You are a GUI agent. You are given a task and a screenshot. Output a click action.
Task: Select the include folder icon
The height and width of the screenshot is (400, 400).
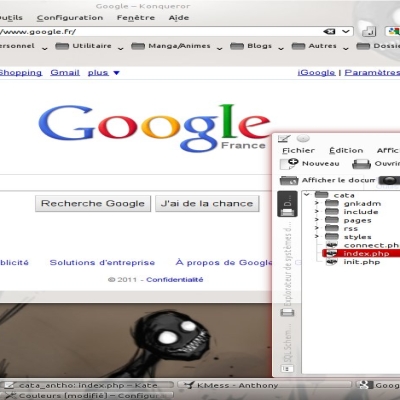(x=332, y=211)
